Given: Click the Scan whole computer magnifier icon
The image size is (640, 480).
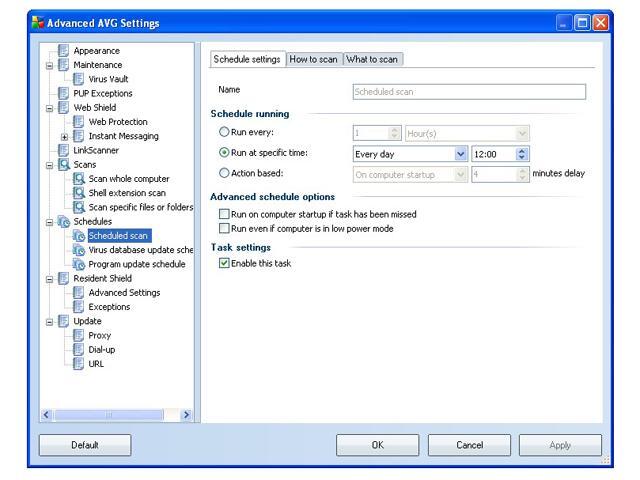Looking at the screenshot, I should (x=79, y=179).
